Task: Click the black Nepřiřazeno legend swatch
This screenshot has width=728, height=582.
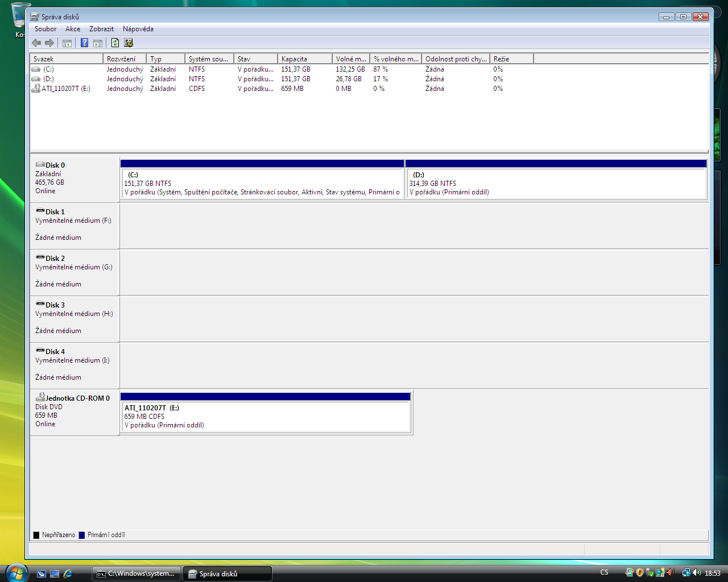Action: click(x=36, y=535)
